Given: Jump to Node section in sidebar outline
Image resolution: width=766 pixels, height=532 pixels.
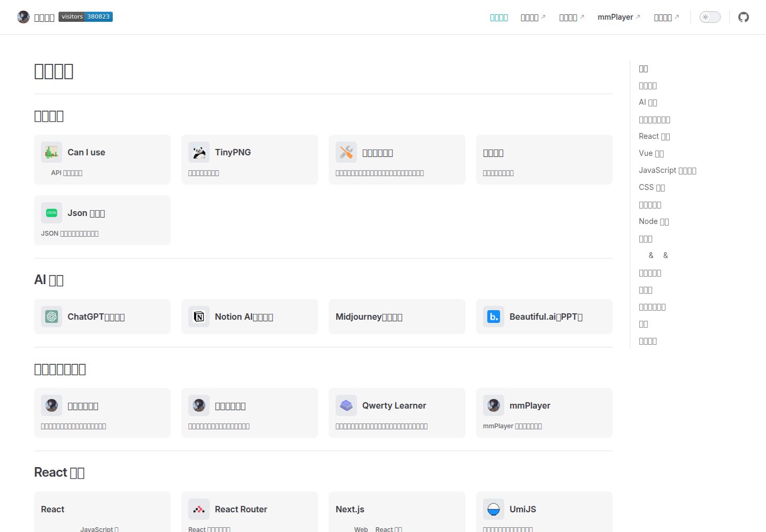Looking at the screenshot, I should [654, 221].
